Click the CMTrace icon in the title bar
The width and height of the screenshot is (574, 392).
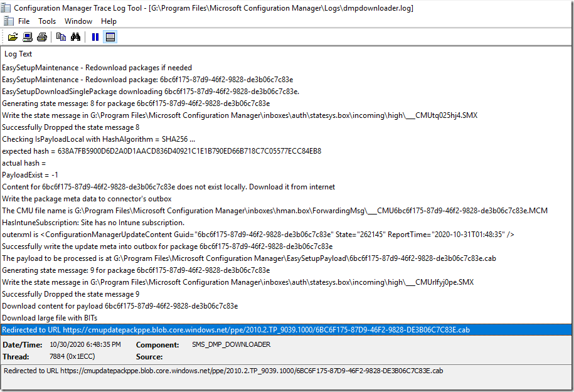(6, 8)
